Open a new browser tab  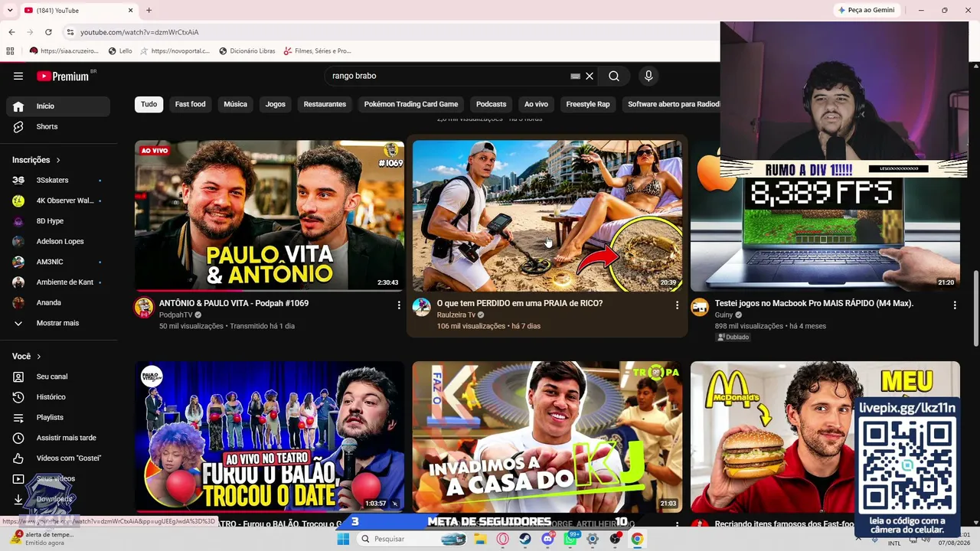149,11
